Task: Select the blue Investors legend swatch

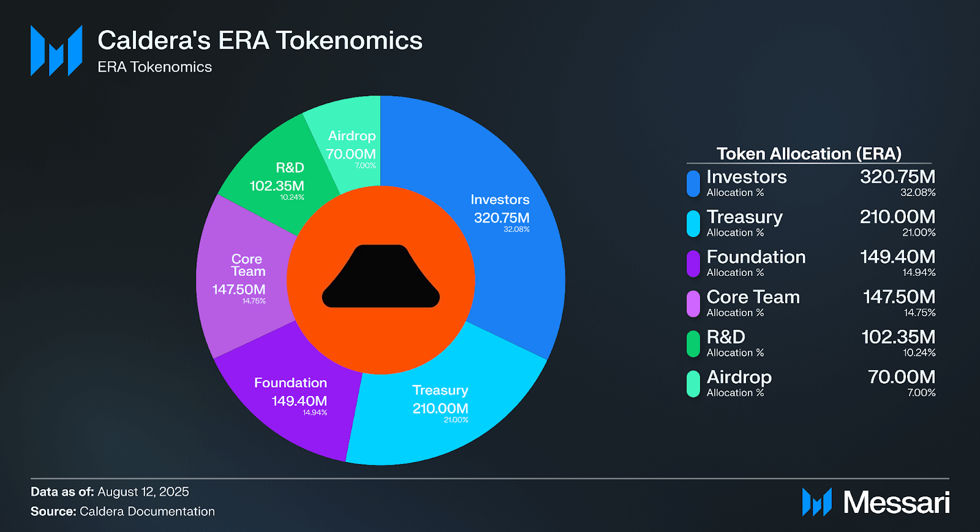Action: (693, 184)
